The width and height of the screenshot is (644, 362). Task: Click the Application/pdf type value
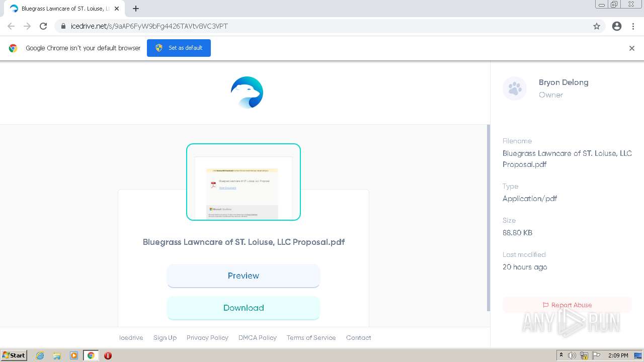tap(530, 199)
